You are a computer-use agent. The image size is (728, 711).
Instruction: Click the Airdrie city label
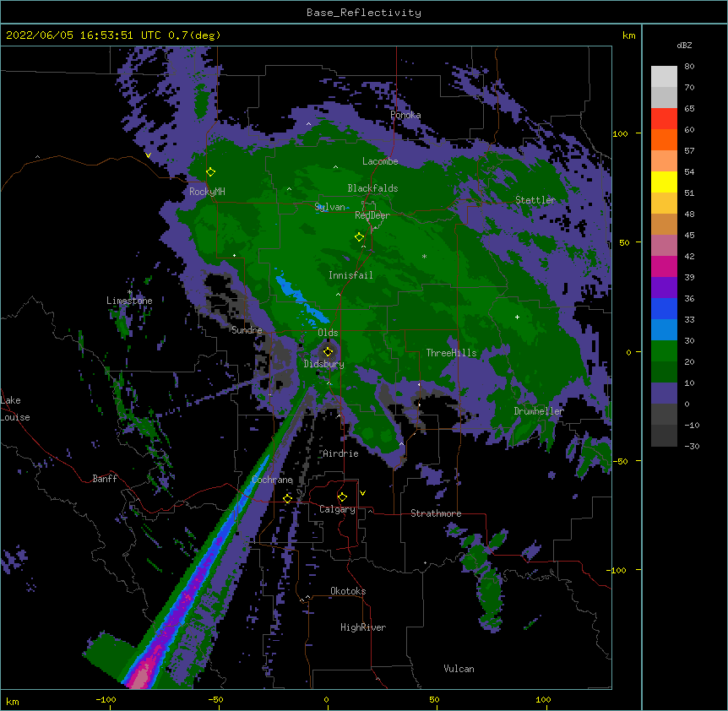click(x=341, y=453)
